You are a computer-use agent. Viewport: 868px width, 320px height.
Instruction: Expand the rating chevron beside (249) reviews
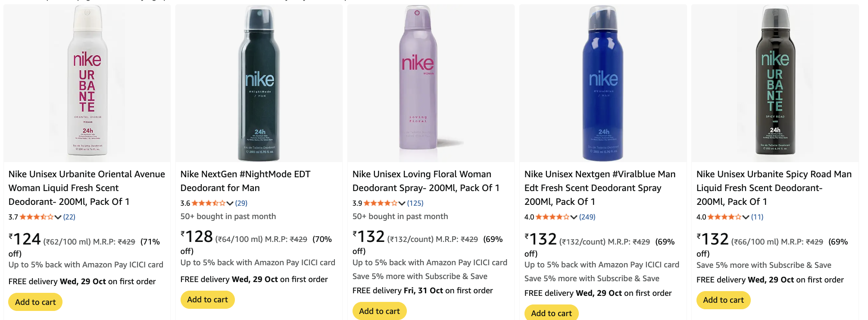click(574, 217)
